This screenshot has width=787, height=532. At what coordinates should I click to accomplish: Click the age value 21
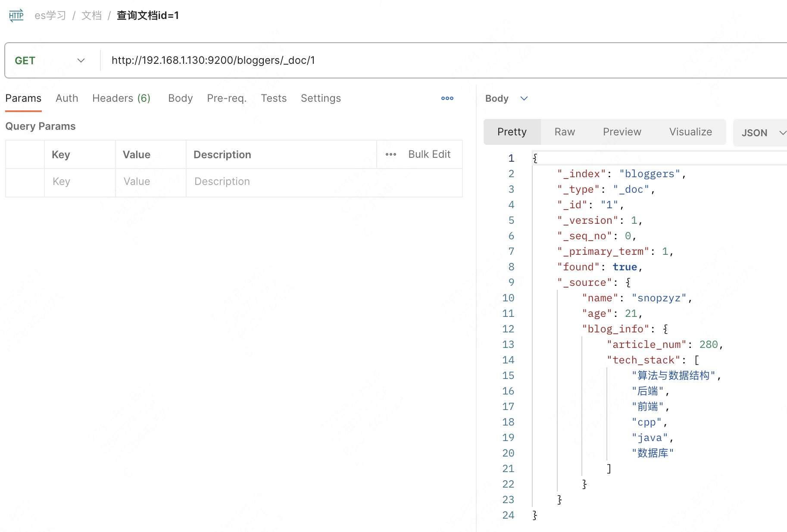631,313
